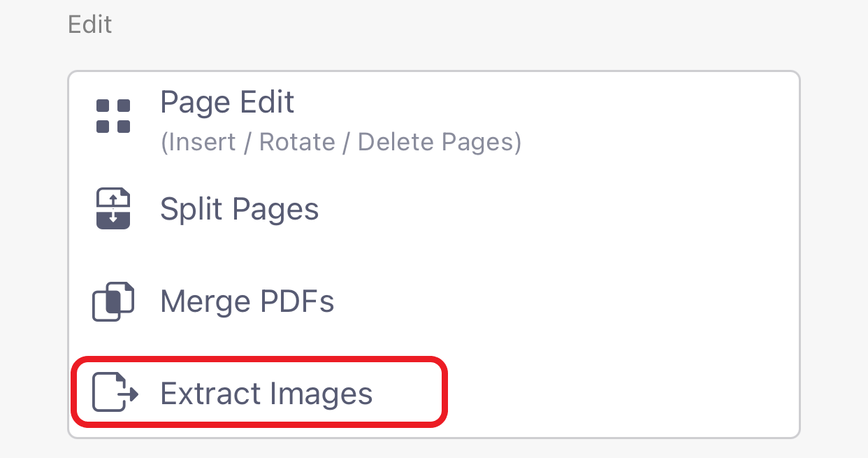Click the red-highlighted Extract Images row

pyautogui.click(x=259, y=392)
